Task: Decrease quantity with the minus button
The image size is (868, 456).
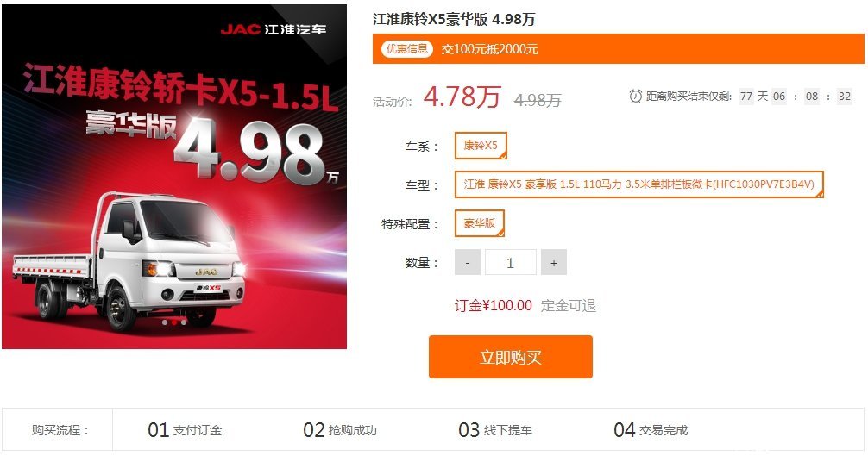Action: (468, 263)
